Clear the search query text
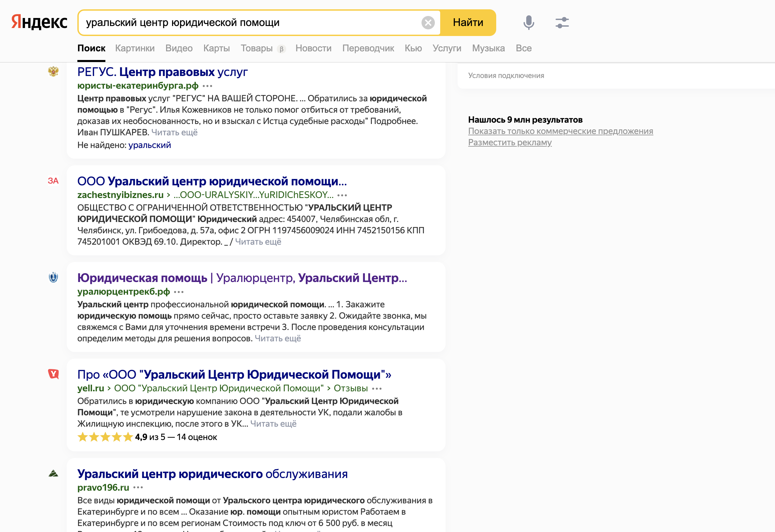Viewport: 775px width, 532px height. pos(428,23)
